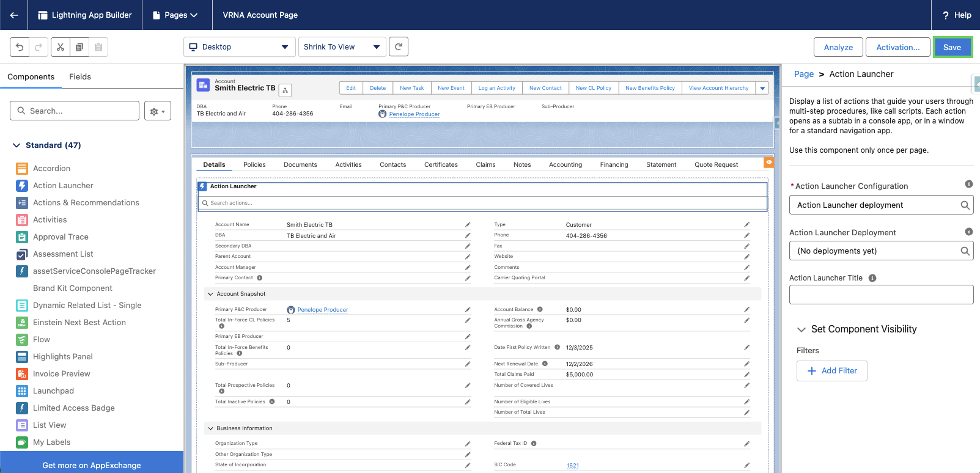Switch to the Fields tab
Image resolution: width=980 pixels, height=473 pixels.
tap(80, 77)
